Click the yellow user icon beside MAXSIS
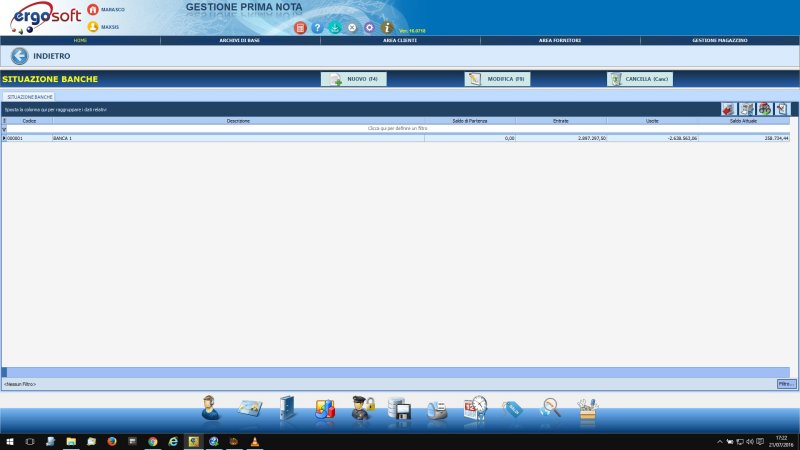Screen dimensions: 800x450 93,27
